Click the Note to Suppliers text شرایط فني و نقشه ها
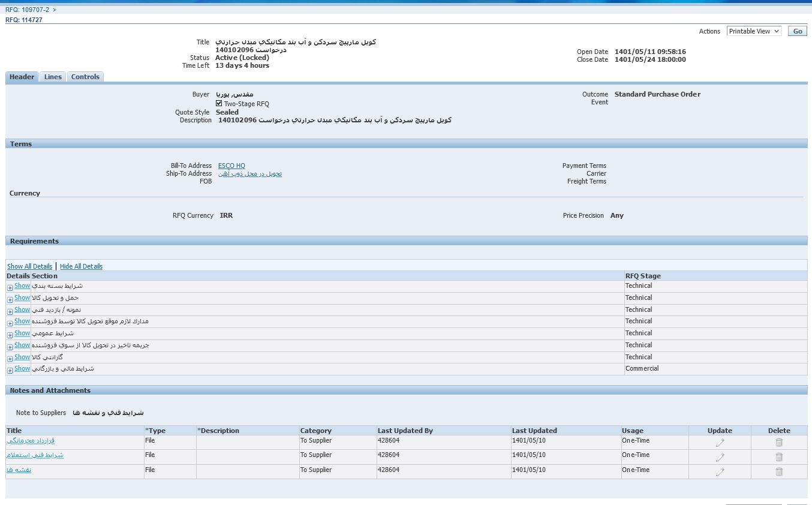 coord(108,413)
